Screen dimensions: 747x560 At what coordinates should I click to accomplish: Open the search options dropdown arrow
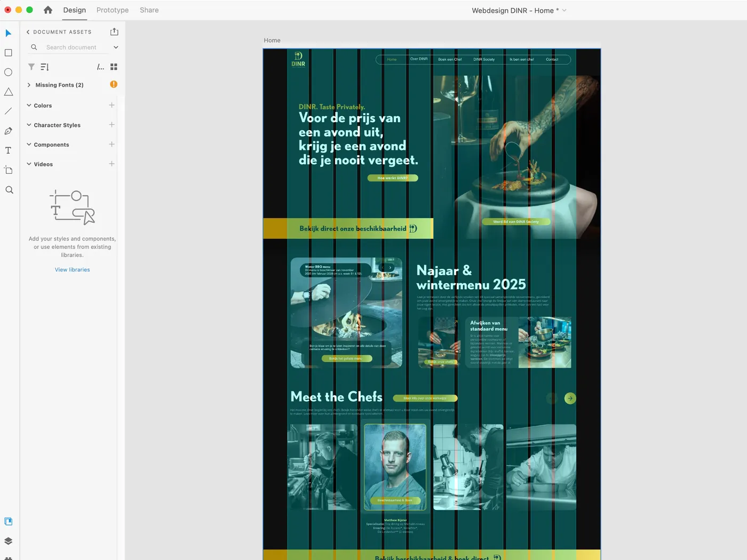(x=116, y=47)
